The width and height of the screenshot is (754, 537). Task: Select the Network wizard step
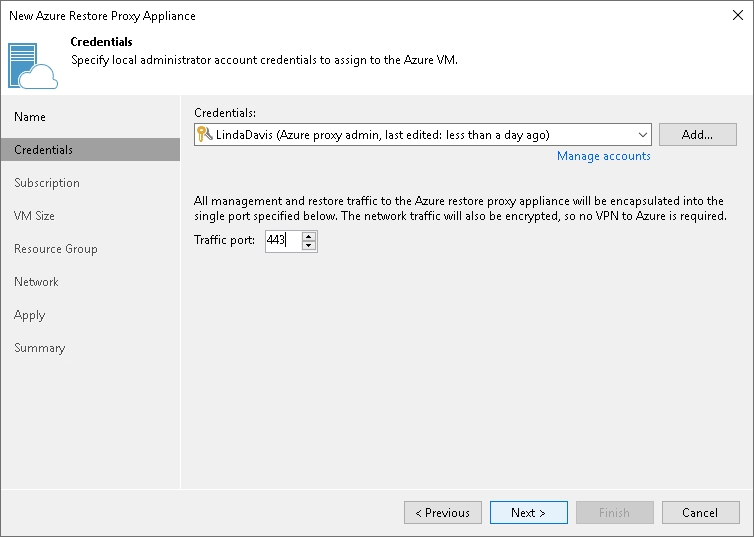pyautogui.click(x=36, y=282)
